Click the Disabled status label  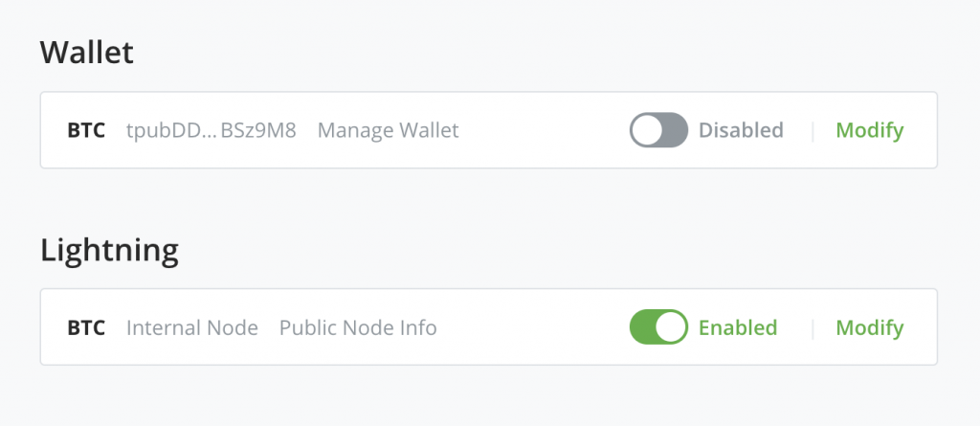741,130
